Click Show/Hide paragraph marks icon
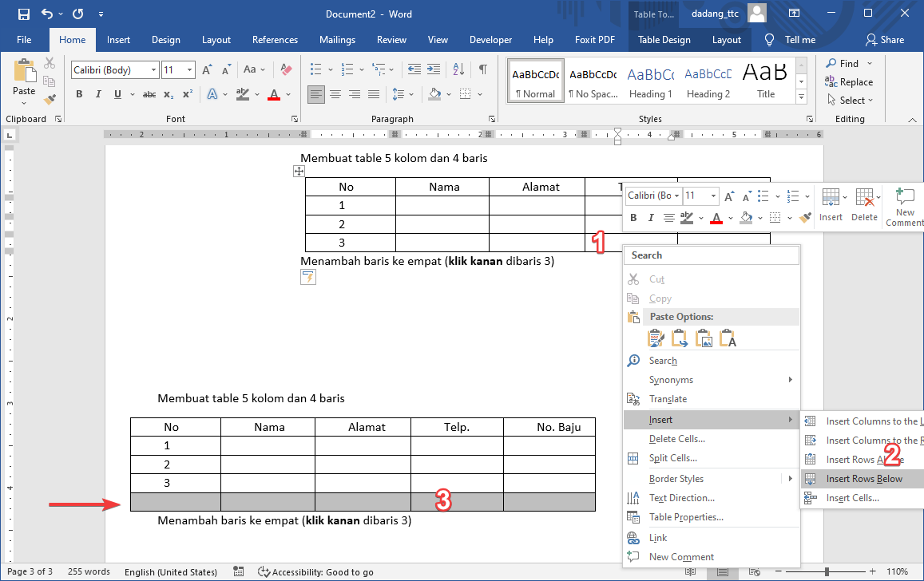Image resolution: width=924 pixels, height=581 pixels. coord(482,70)
